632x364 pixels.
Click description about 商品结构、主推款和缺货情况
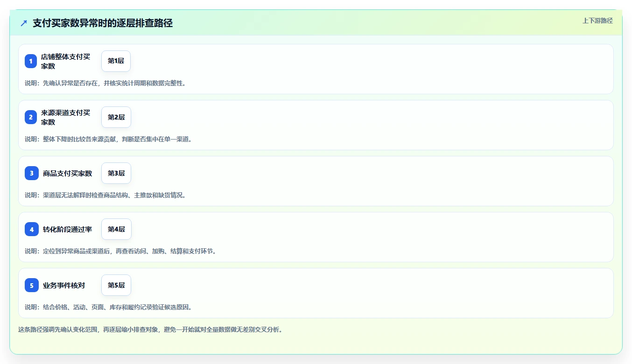106,195
